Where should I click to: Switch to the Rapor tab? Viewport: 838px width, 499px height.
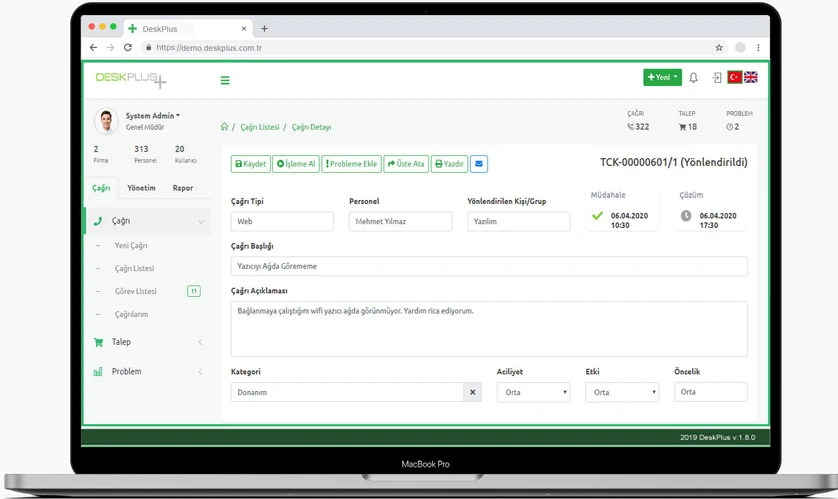[x=183, y=188]
